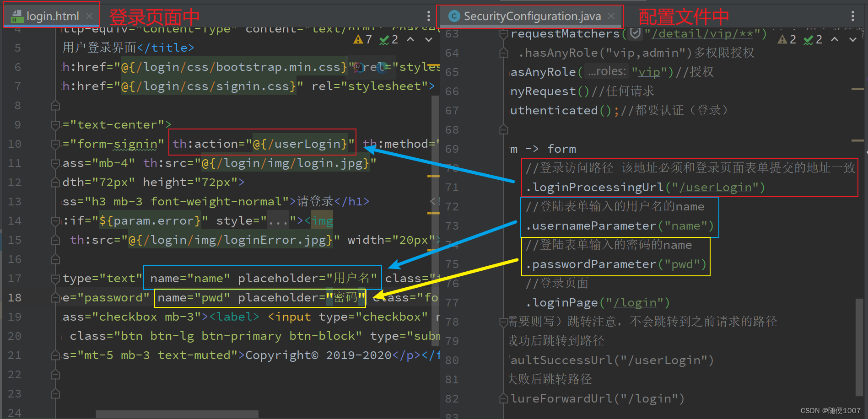Close the login.html tab
Viewport: 868px width, 419px height.
click(x=90, y=16)
